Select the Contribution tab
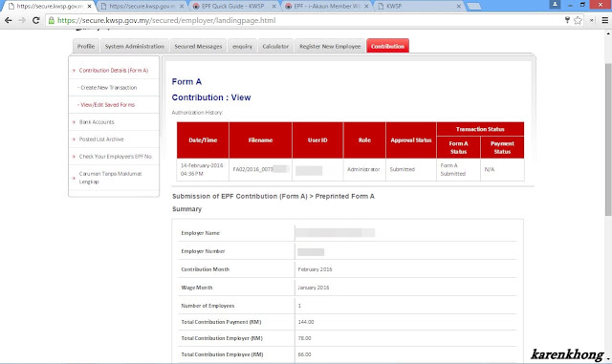Viewport: 612px width, 364px height. tap(387, 46)
